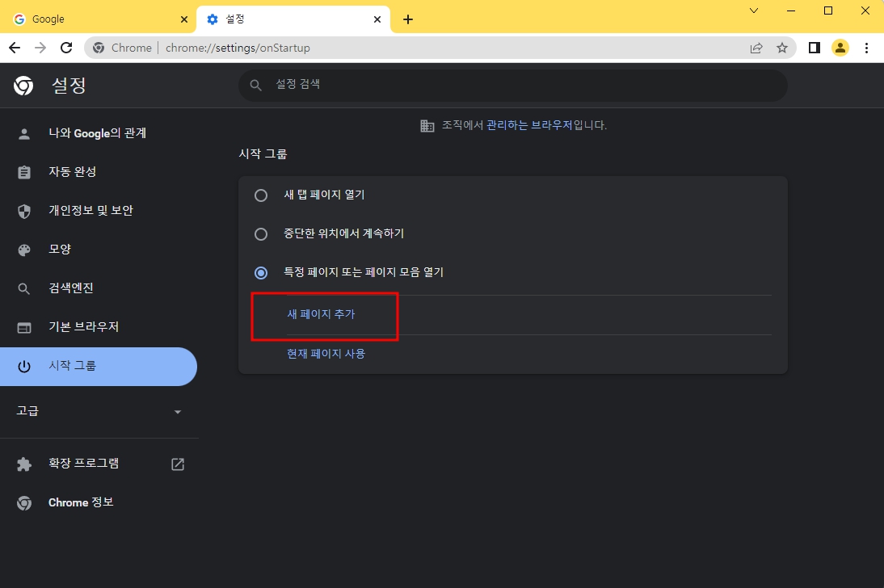Viewport: 884px width, 588px height.
Task: Select 특정 페이지 또는 페이지 모음 열기
Action: tap(261, 272)
